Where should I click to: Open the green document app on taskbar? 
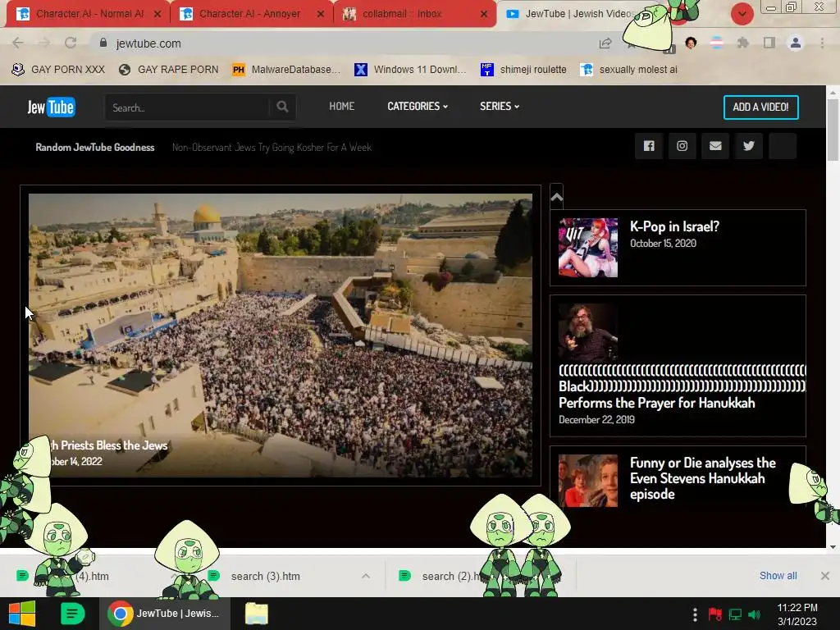72,614
